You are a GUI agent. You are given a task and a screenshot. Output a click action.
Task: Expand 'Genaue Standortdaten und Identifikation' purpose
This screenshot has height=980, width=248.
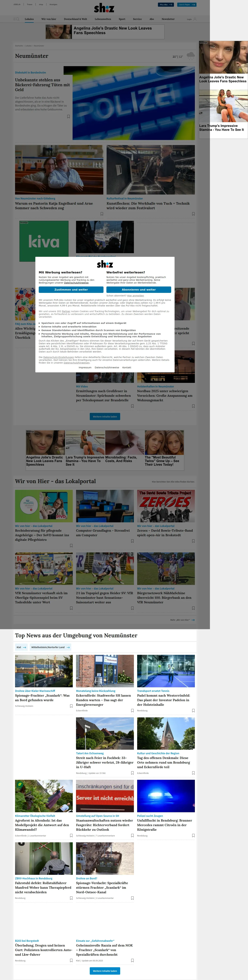pos(87,330)
